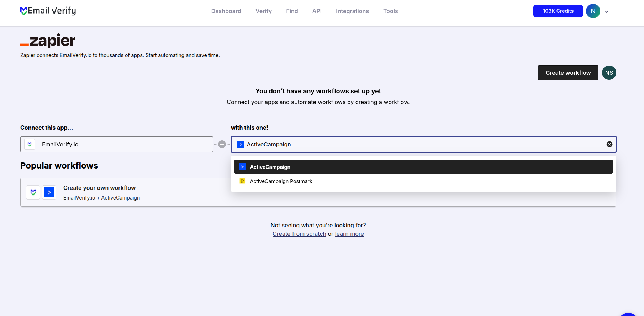
Task: Click the plus connector icon between app fields
Action: click(x=222, y=144)
